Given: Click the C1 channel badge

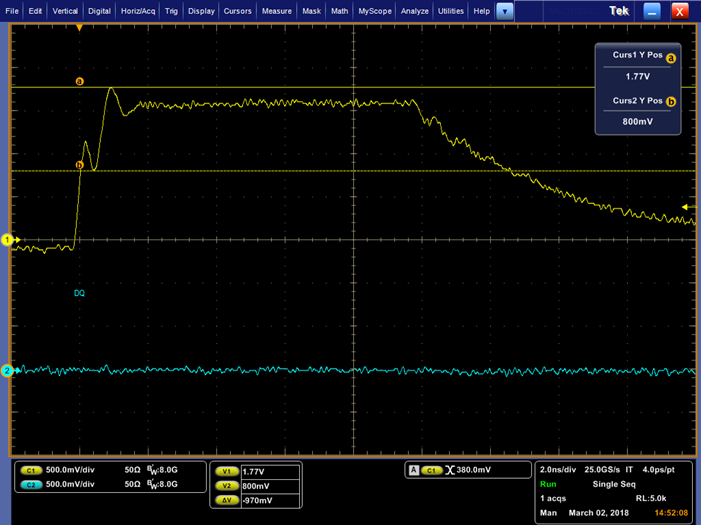Looking at the screenshot, I should [31, 470].
